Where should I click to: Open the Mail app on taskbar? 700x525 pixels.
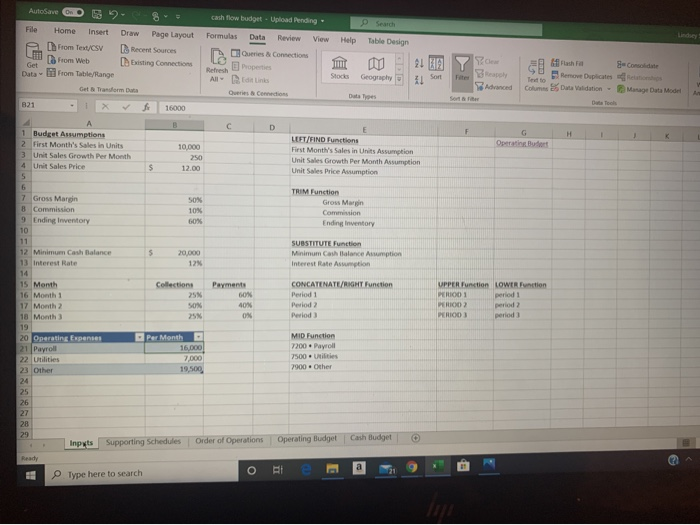(x=387, y=468)
